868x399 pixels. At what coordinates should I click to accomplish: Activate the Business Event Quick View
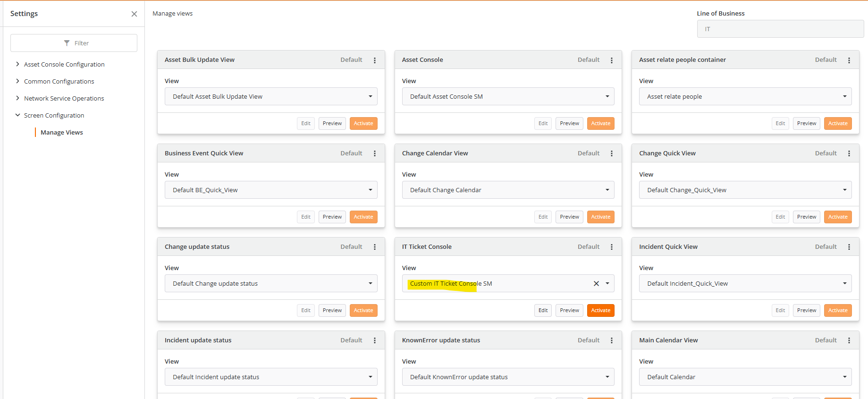click(363, 217)
